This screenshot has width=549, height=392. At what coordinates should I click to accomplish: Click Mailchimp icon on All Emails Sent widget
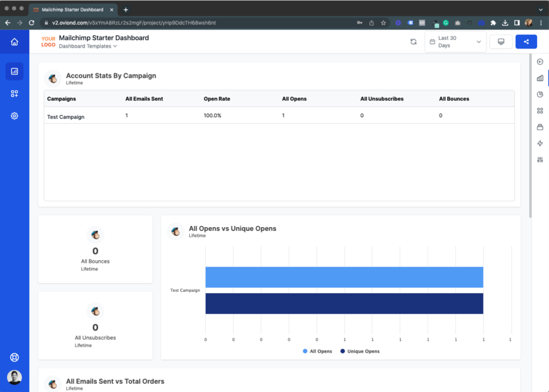tap(53, 385)
